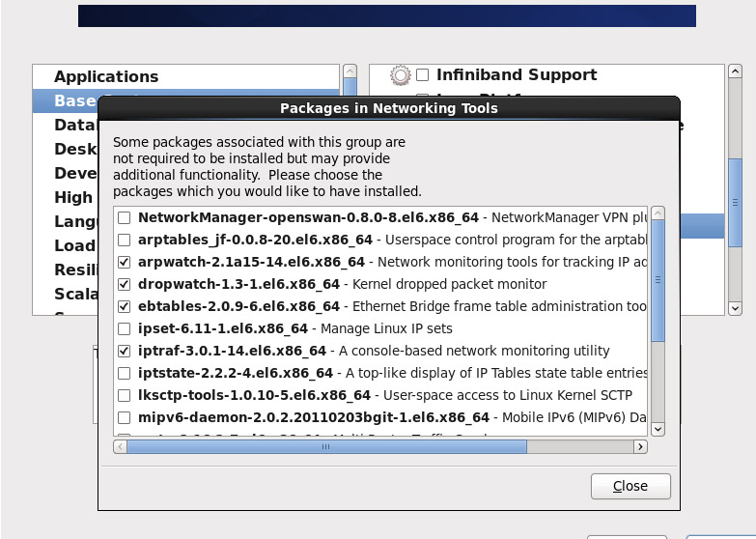Enable the mipv6-daemon package checkbox

click(x=125, y=417)
